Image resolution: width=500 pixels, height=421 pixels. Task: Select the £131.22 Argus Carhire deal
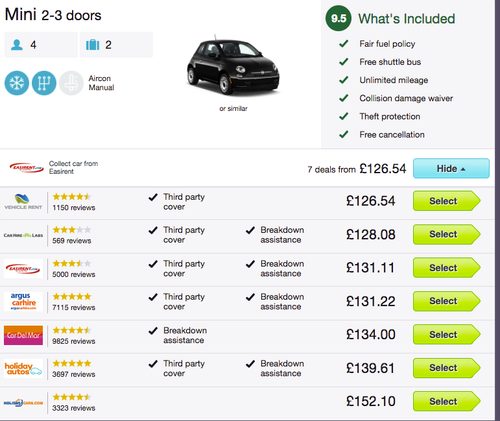(x=447, y=301)
